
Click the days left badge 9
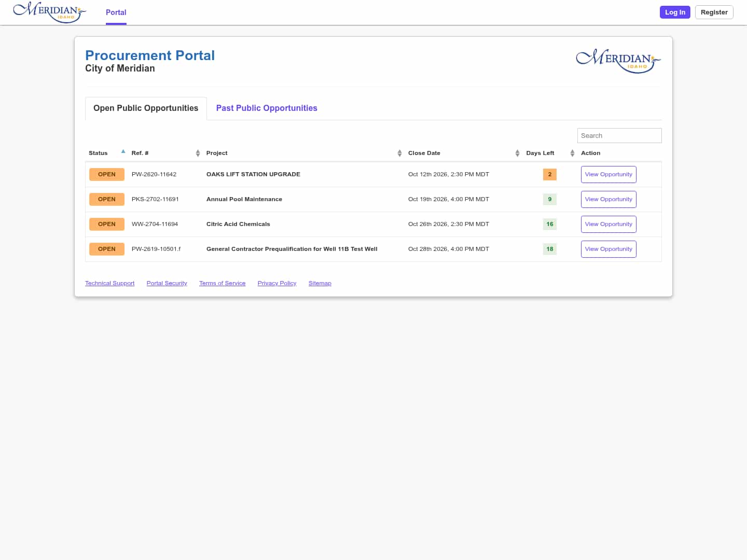550,199
